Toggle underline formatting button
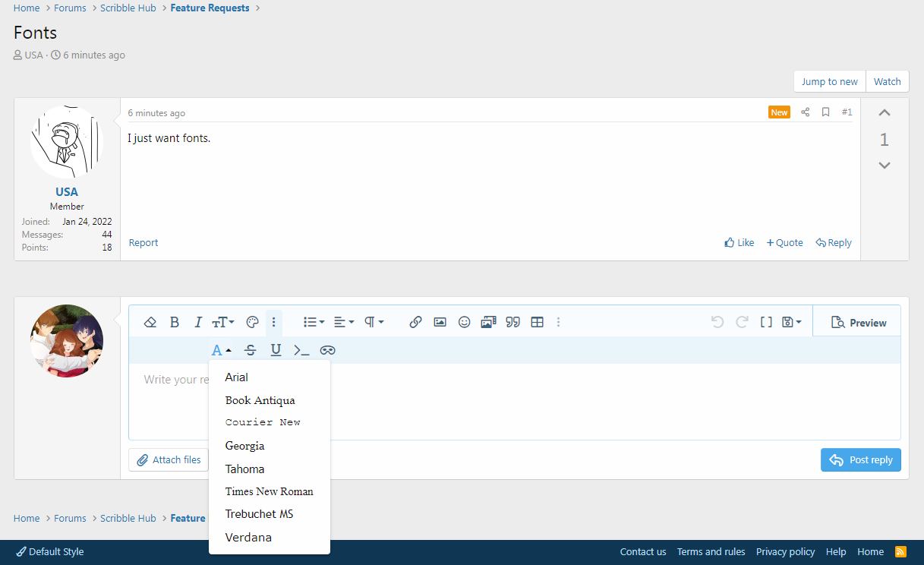 276,350
